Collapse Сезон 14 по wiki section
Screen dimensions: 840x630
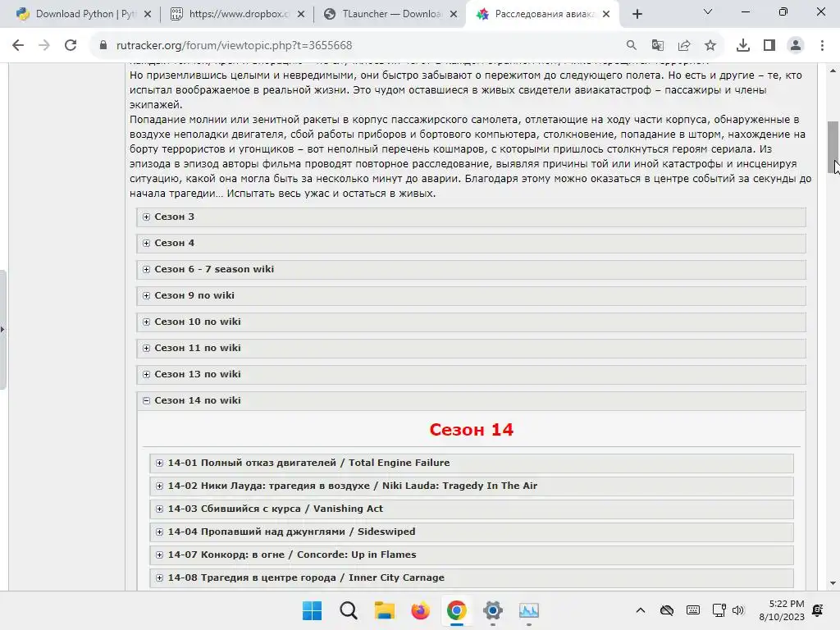472,400
